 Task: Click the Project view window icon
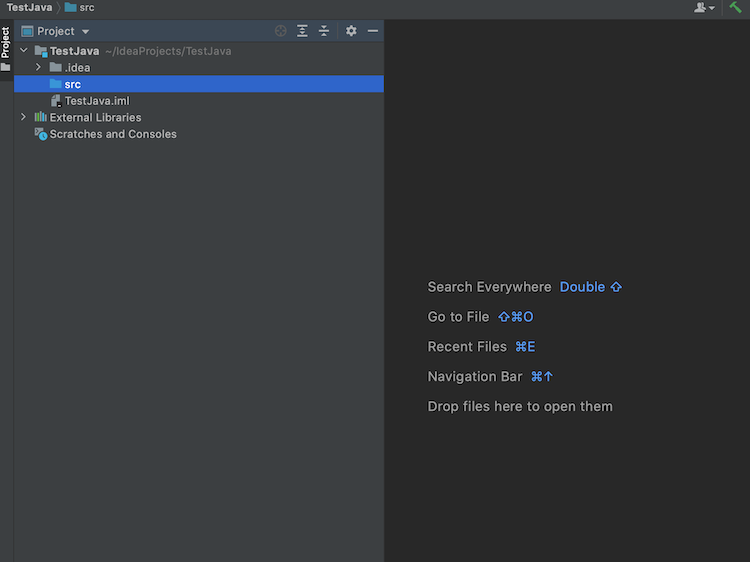(27, 32)
